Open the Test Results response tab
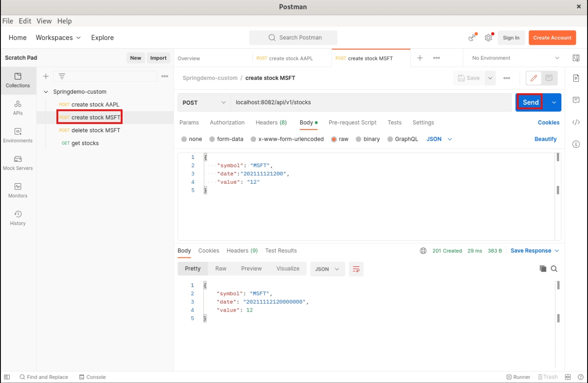The width and height of the screenshot is (588, 383). (281, 251)
